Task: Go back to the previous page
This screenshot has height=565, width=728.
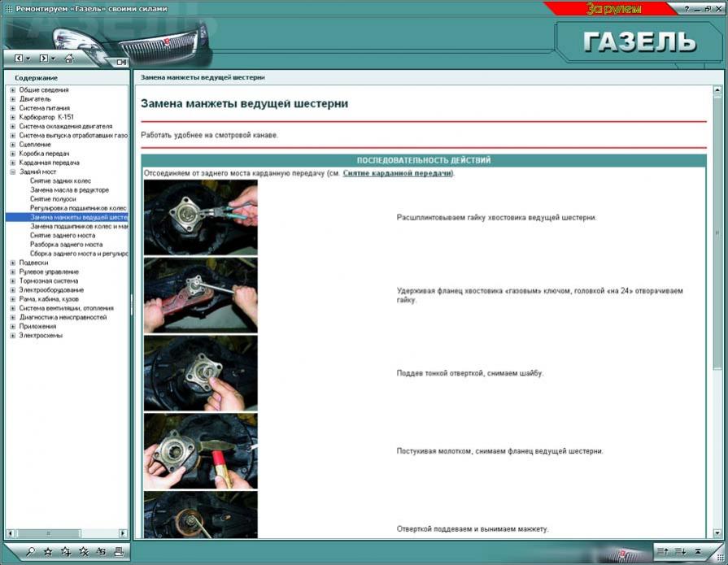Action: tap(19, 58)
